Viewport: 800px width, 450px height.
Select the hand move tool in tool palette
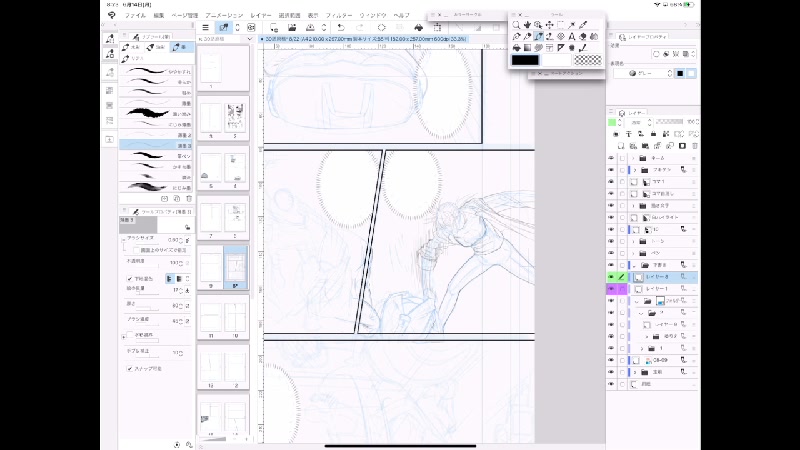527,24
